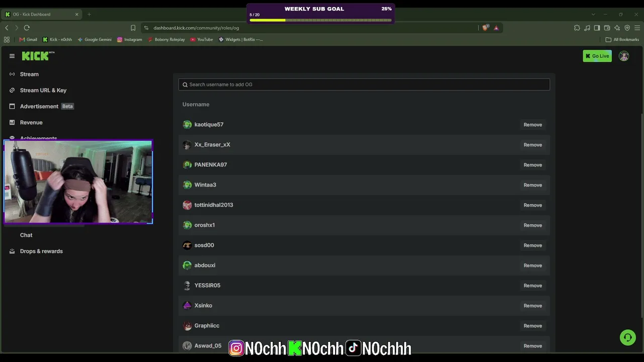
Task: Remove abdouxi from OG list
Action: [x=533, y=265]
